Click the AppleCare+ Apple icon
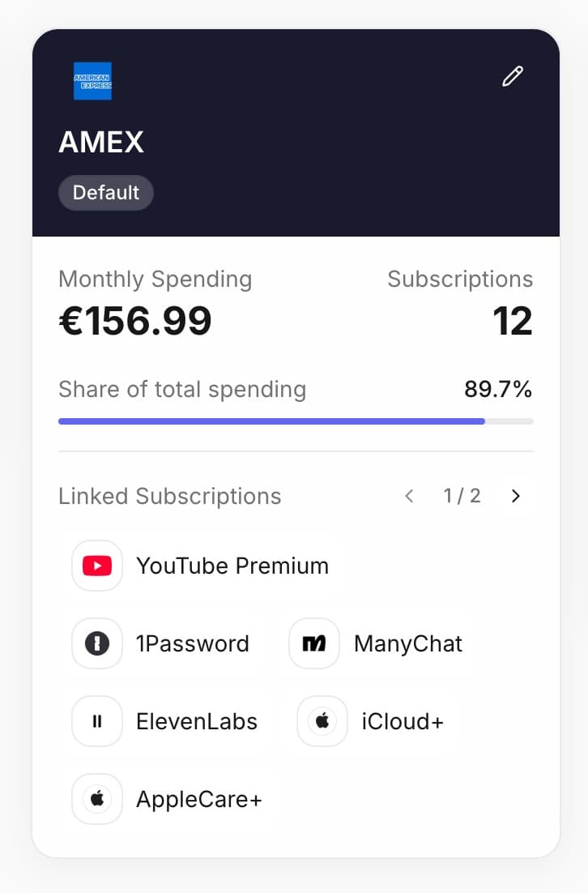This screenshot has width=588, height=893. point(97,799)
